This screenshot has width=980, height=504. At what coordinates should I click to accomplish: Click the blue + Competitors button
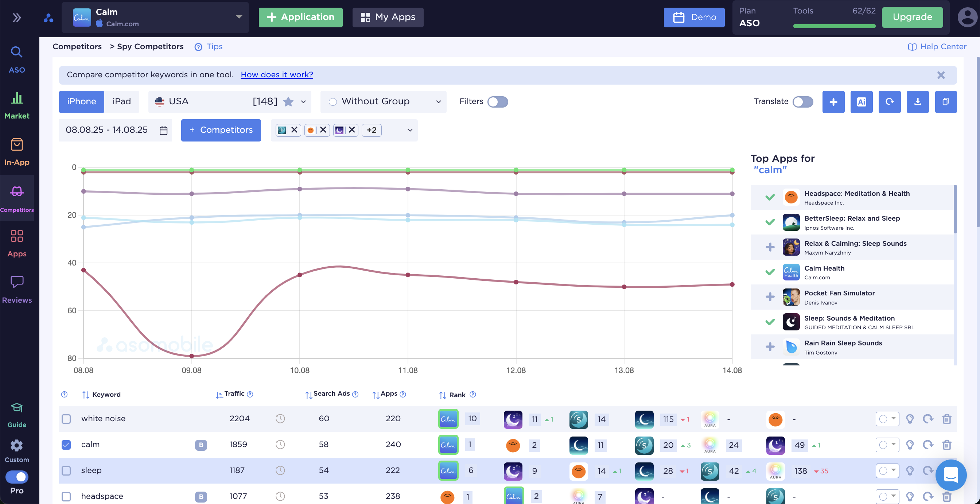[x=221, y=130]
